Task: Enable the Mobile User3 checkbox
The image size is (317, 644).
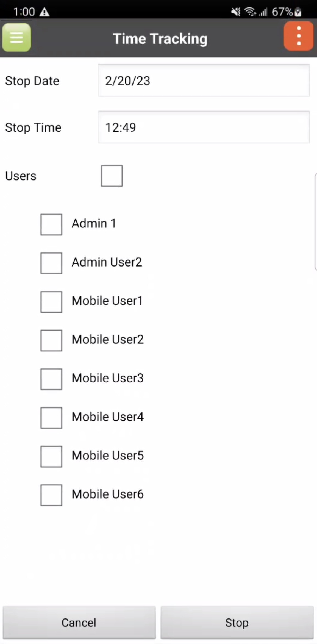Action: (51, 379)
